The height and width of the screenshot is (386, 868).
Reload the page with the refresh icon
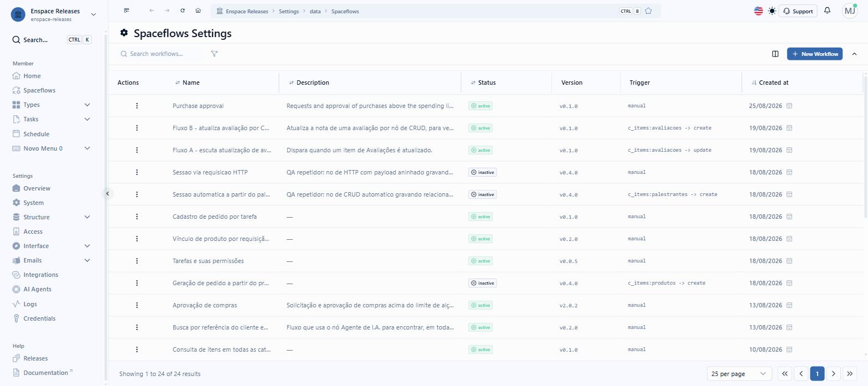point(183,11)
